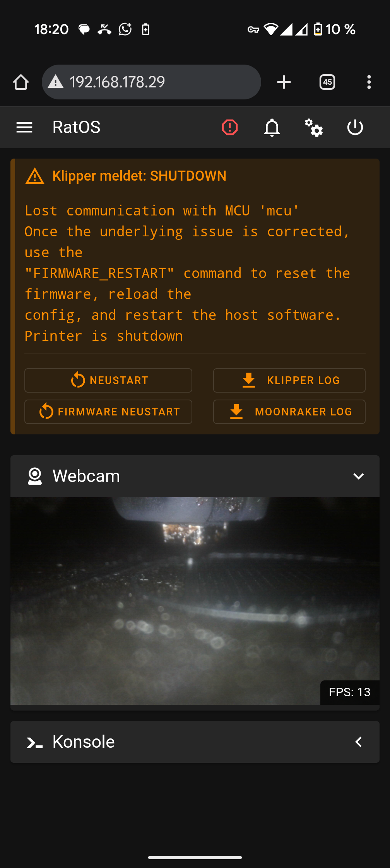Open browser three-dot overflow menu

coord(369,82)
